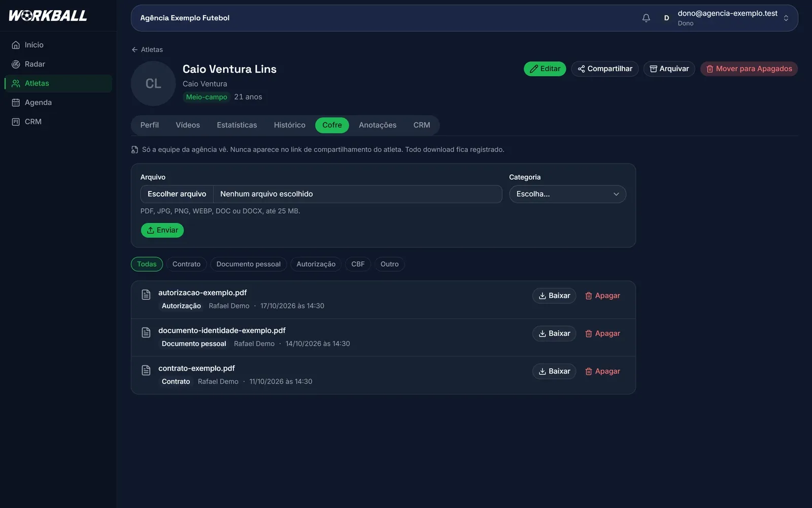The image size is (812, 508).
Task: Filter files by Outro chip
Action: (x=390, y=264)
